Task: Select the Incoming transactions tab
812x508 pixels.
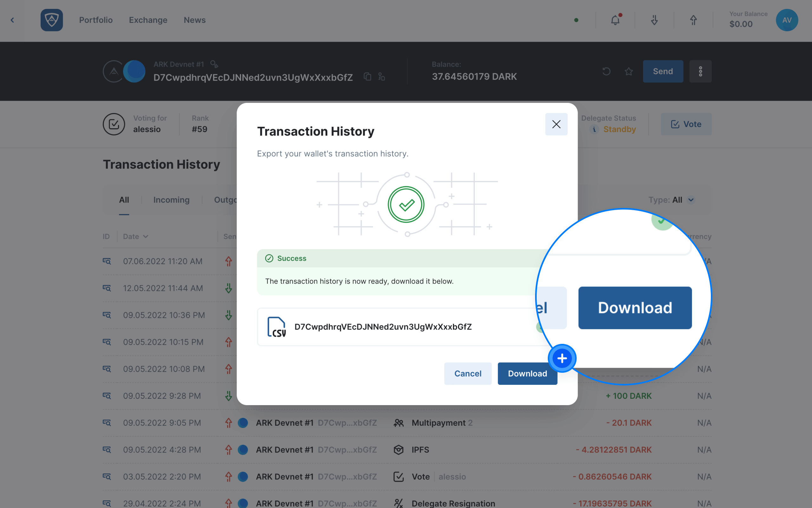Action: coord(172,200)
